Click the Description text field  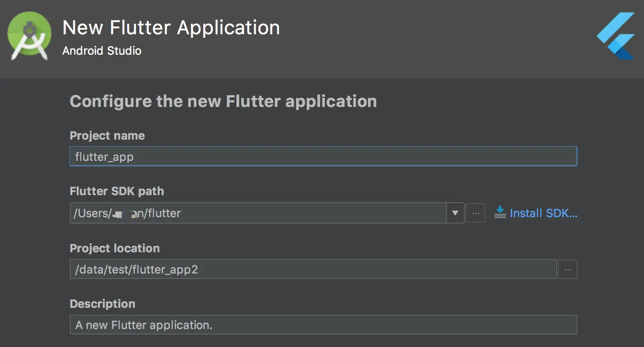pos(323,325)
